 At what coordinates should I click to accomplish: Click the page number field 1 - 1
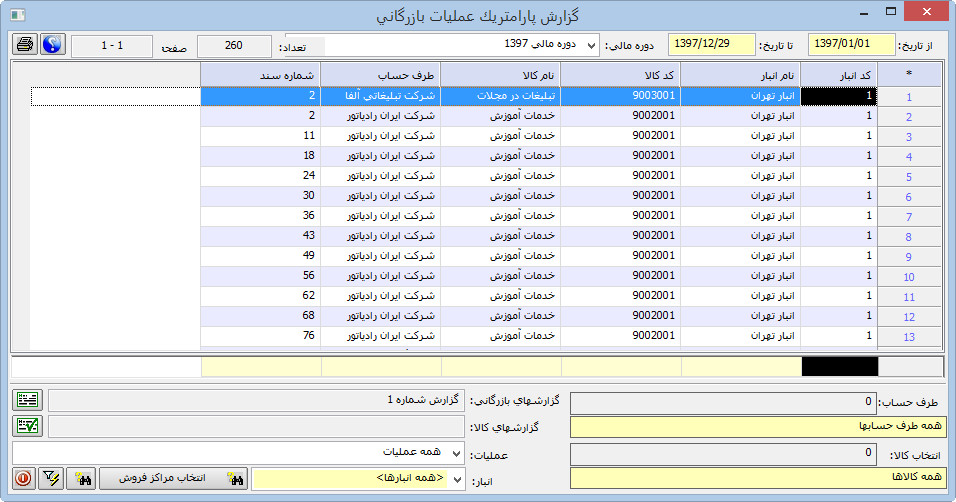tap(112, 46)
